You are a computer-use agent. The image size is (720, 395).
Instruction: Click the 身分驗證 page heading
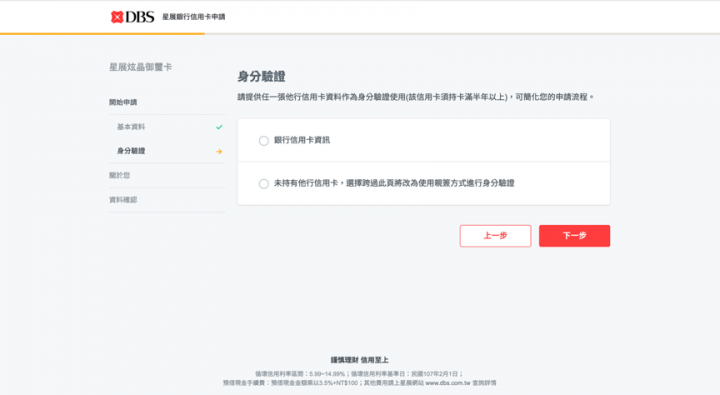[x=261, y=76]
